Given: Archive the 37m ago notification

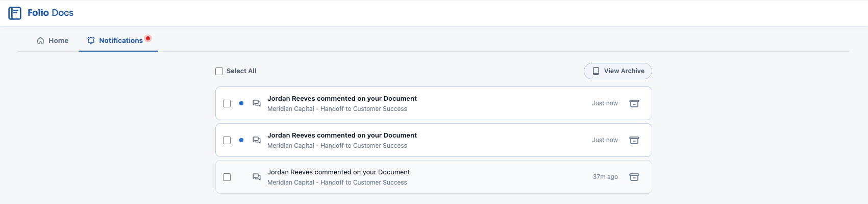Looking at the screenshot, I should click(x=634, y=177).
